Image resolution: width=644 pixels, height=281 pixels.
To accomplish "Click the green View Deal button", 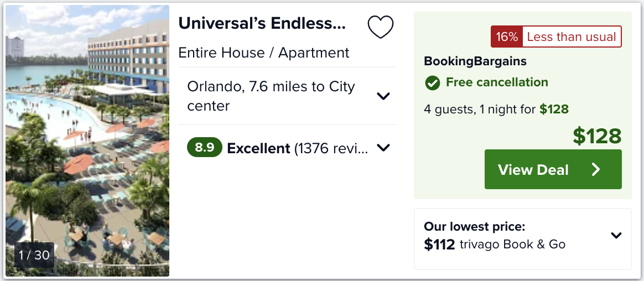I will pos(553,169).
